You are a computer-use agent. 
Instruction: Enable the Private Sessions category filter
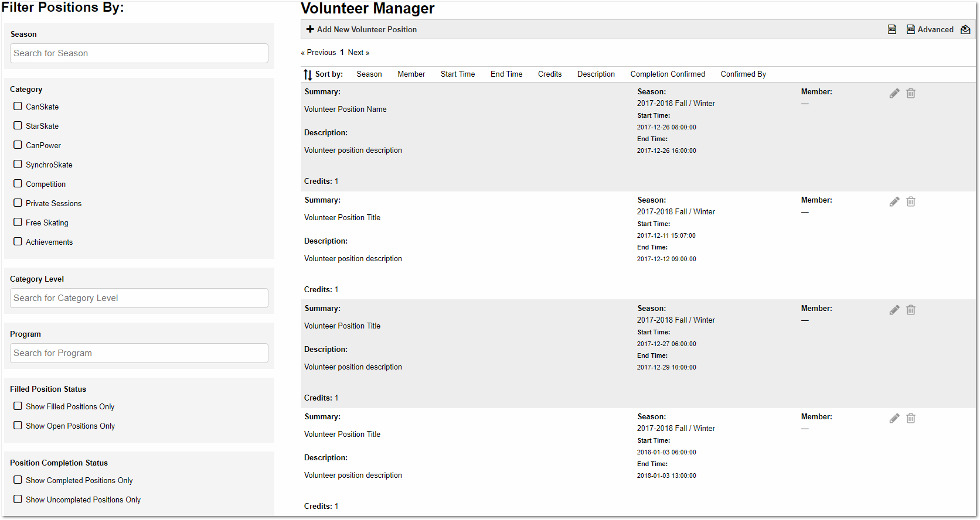point(18,203)
